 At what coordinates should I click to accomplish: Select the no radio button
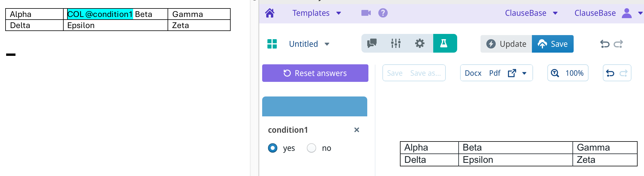tap(311, 148)
